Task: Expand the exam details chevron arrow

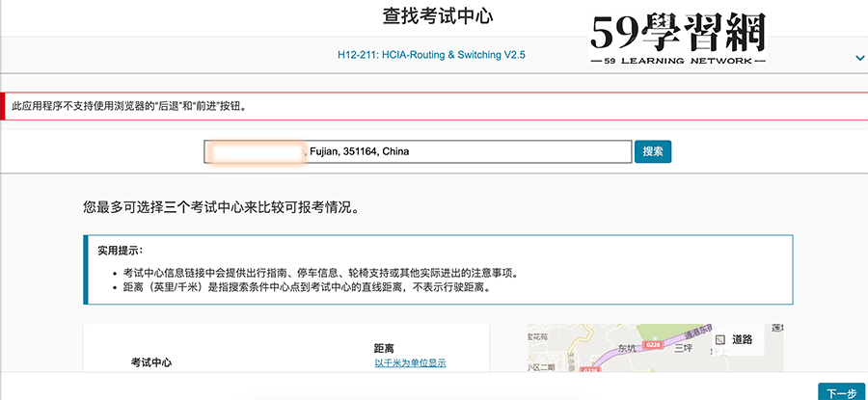Action: tap(859, 58)
